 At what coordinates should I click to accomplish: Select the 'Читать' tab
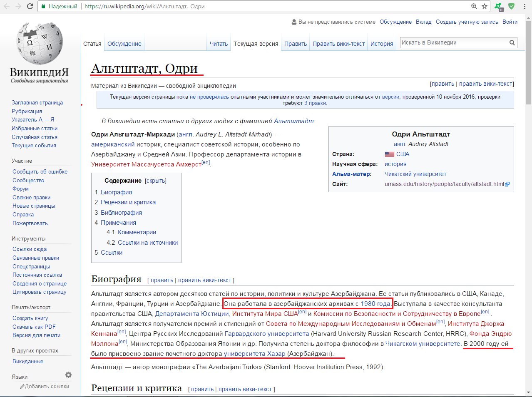click(x=219, y=44)
